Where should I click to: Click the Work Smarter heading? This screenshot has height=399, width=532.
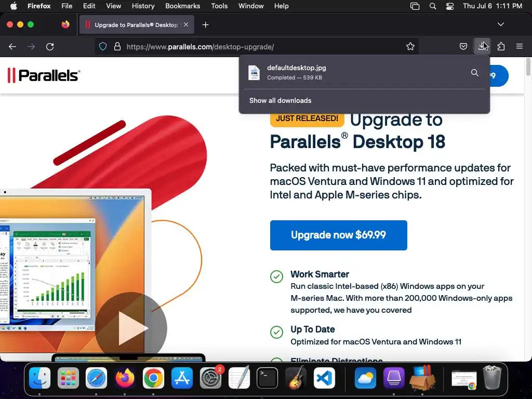point(320,274)
